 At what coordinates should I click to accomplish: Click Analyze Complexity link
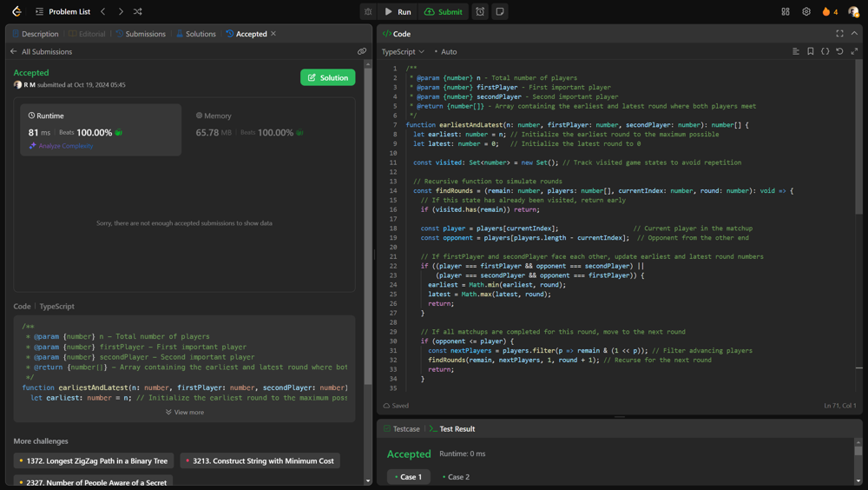pyautogui.click(x=61, y=146)
